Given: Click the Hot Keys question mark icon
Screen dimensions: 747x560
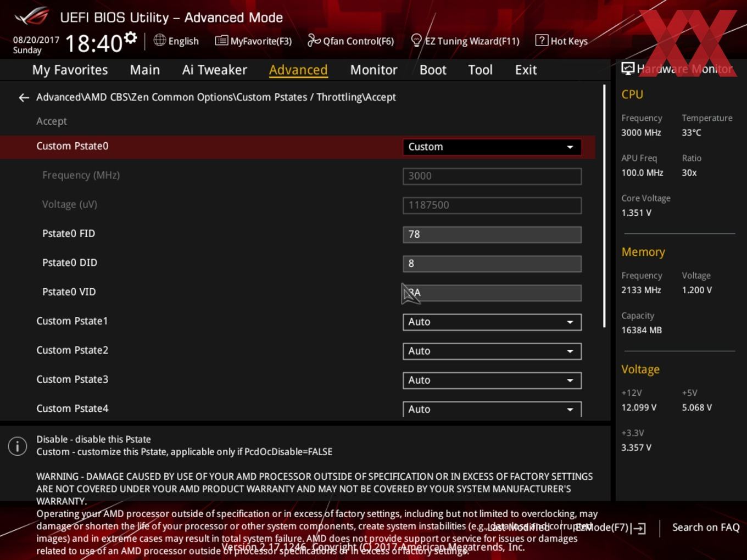Looking at the screenshot, I should 541,40.
